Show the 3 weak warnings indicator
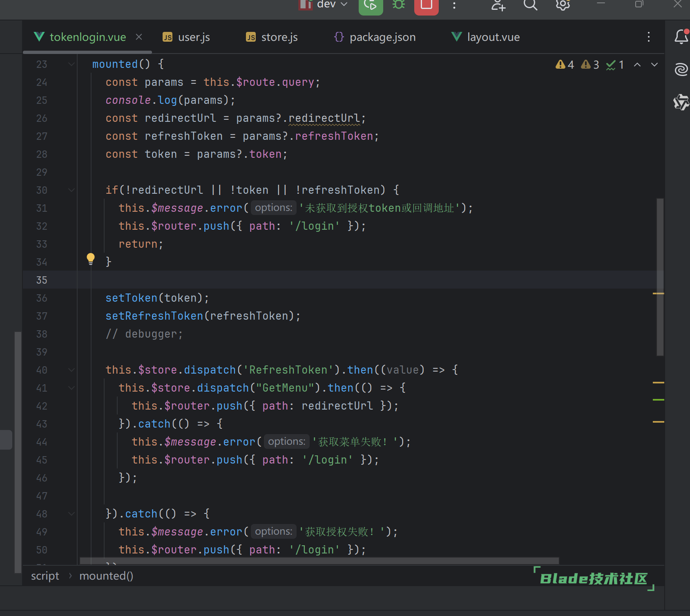690x616 pixels. click(x=590, y=65)
